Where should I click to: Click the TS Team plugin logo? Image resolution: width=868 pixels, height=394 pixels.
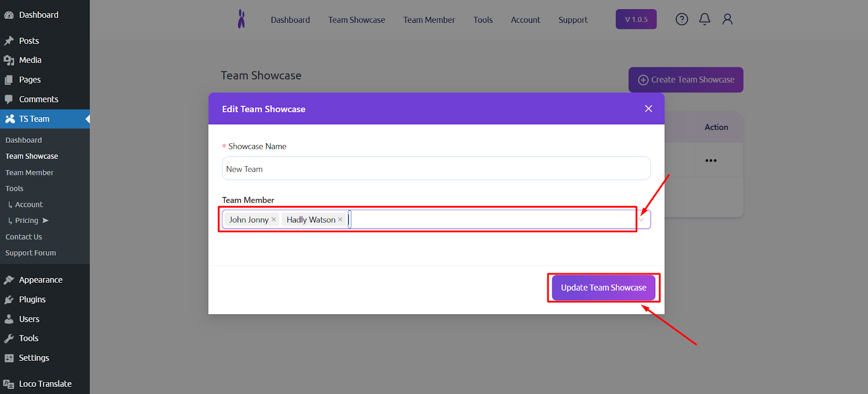tap(241, 19)
